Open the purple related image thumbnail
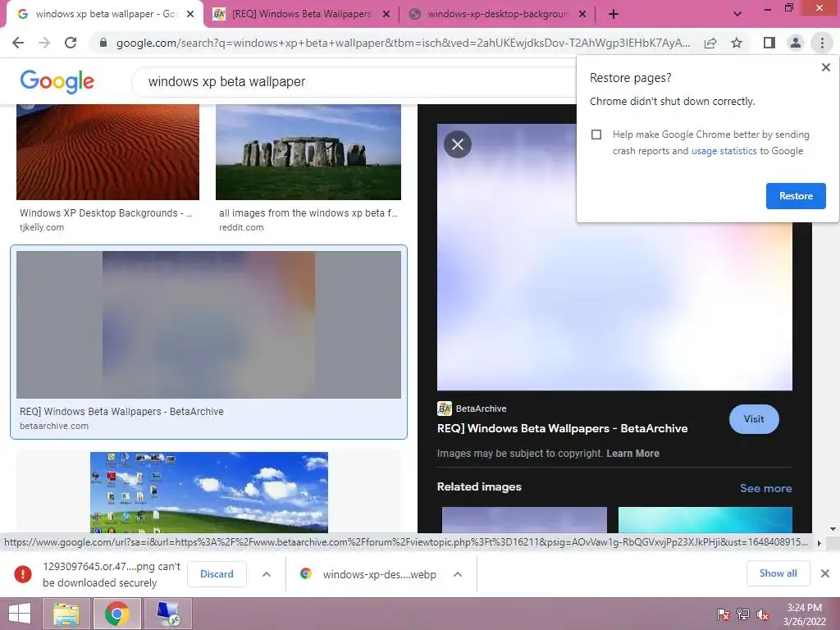Screen dimensions: 840x630 (524, 519)
